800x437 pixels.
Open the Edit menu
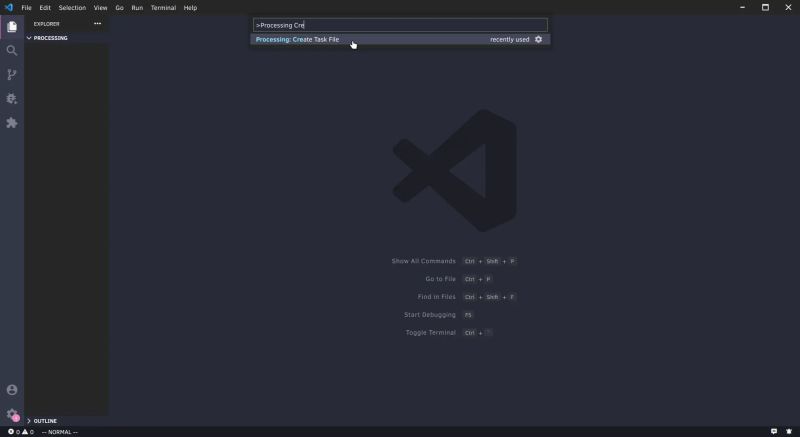click(45, 8)
